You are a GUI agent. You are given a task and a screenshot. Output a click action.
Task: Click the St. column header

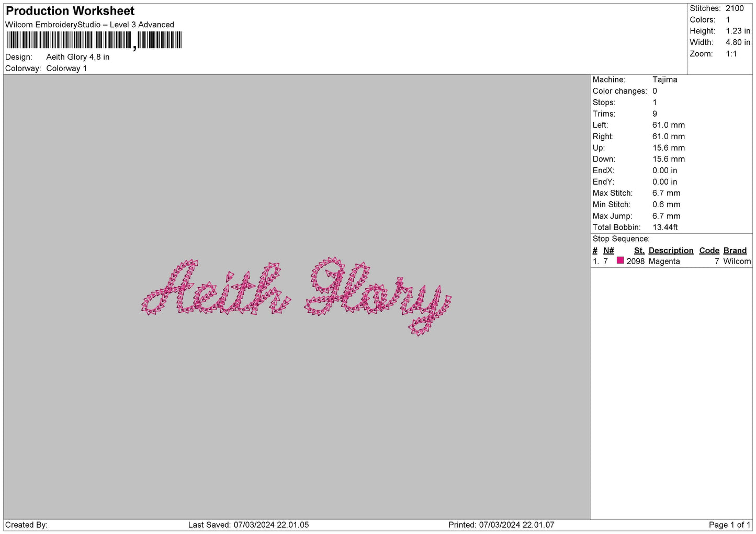[x=639, y=251]
